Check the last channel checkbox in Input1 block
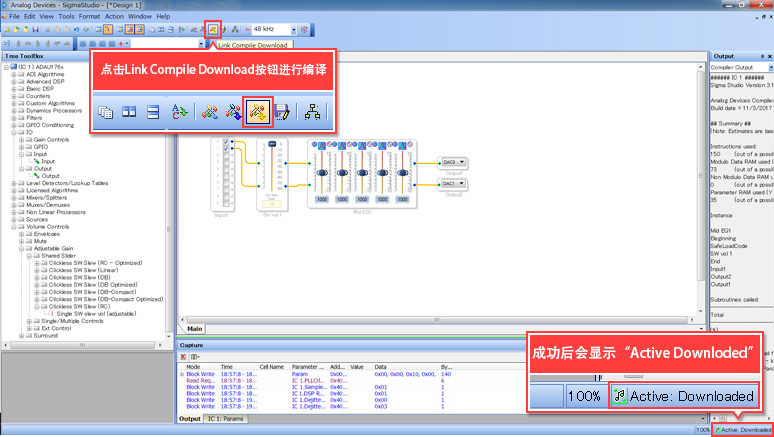The image size is (774, 437). point(226,203)
